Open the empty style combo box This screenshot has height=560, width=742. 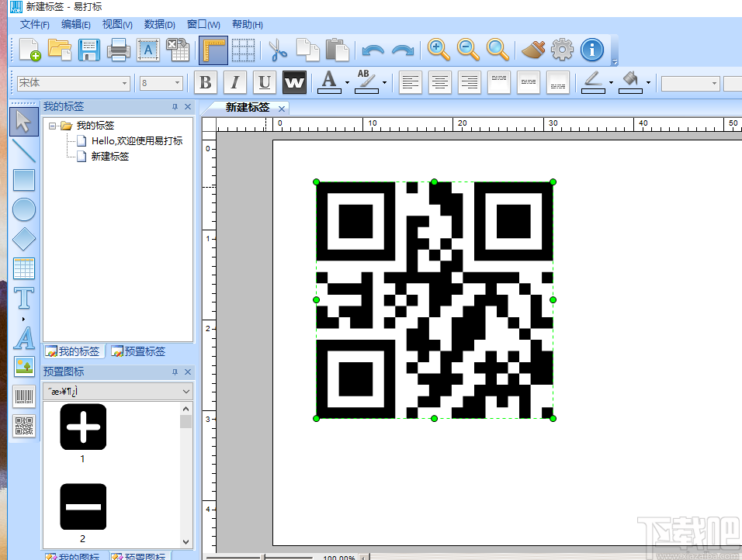[691, 83]
